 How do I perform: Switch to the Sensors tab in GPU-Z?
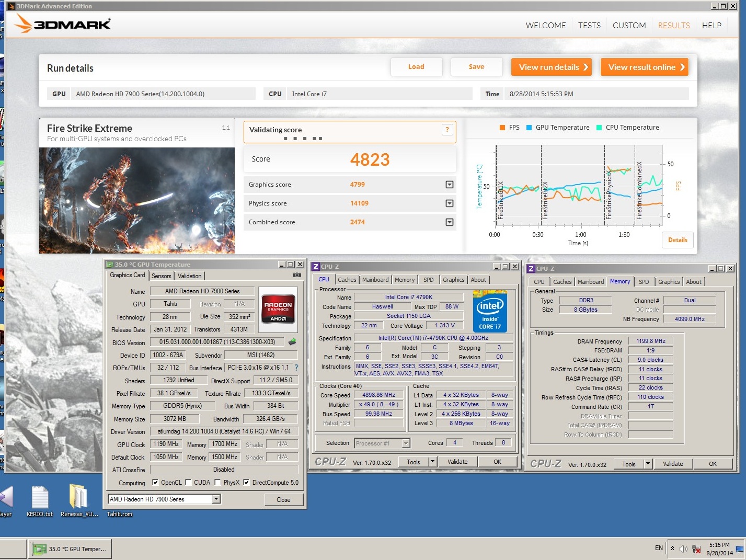coord(162,276)
